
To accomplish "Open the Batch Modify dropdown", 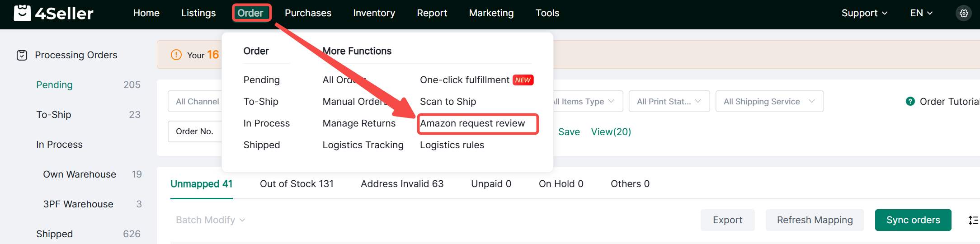I will pyautogui.click(x=210, y=220).
